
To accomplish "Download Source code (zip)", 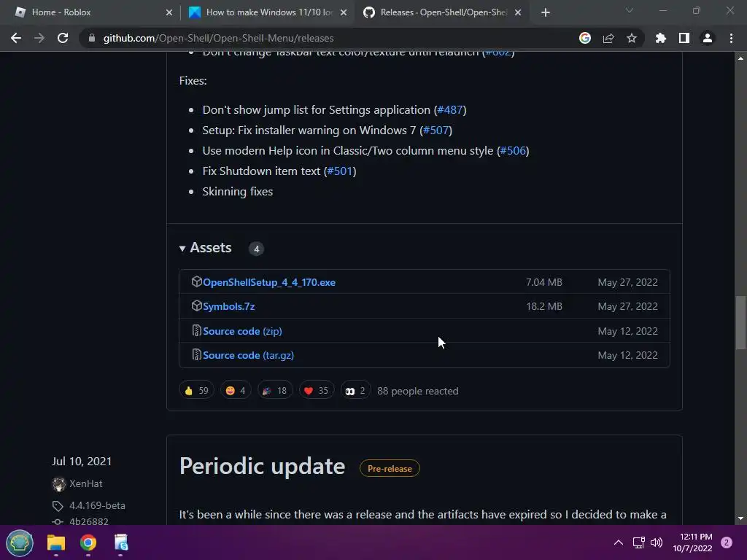I will (x=242, y=332).
